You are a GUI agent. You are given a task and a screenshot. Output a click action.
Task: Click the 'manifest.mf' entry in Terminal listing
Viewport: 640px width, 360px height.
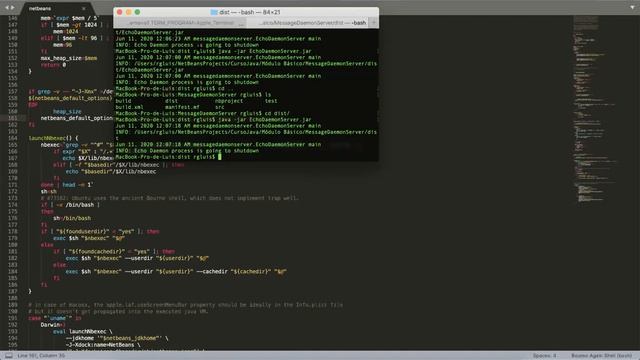(182, 107)
